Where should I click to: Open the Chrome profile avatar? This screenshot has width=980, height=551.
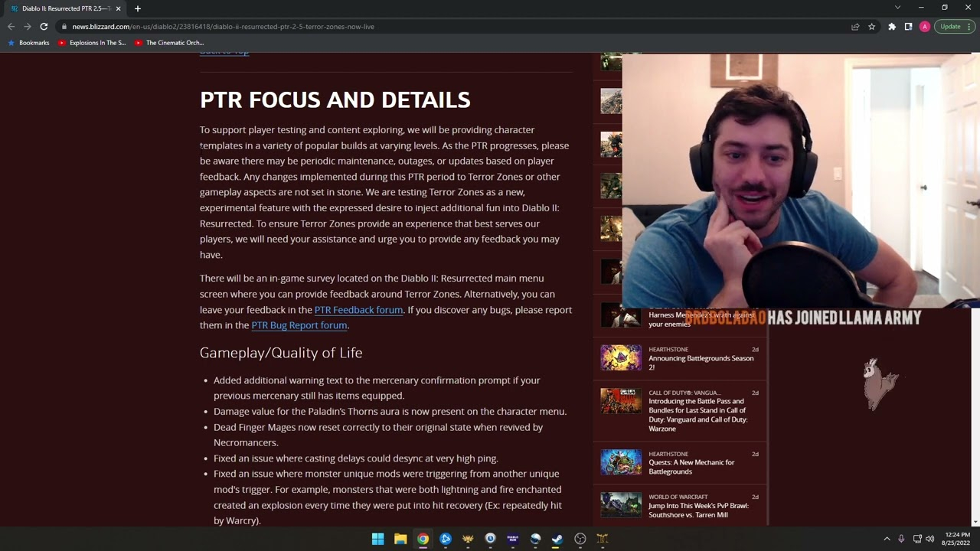point(925,27)
